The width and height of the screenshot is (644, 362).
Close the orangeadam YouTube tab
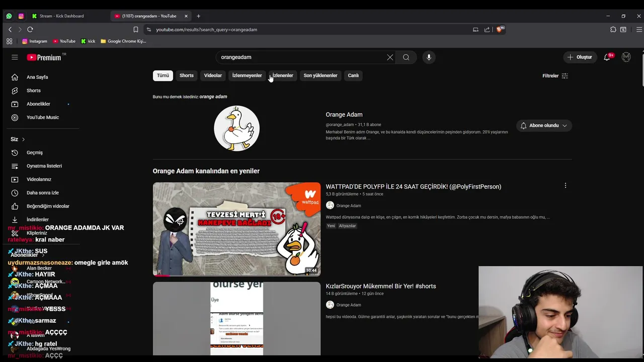click(x=186, y=16)
